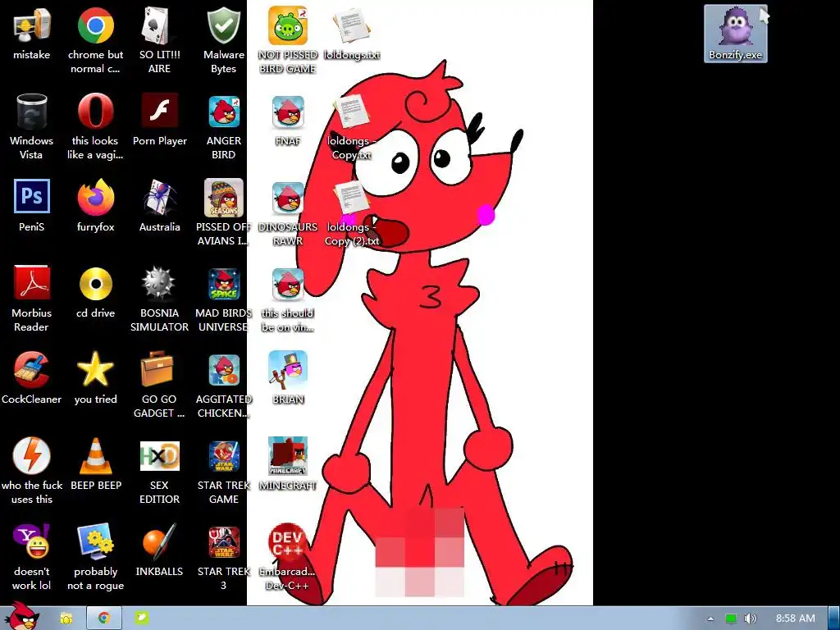840x630 pixels.
Task: Select the 'DINOSAURS RAWR' bird icon
Action: [x=288, y=212]
